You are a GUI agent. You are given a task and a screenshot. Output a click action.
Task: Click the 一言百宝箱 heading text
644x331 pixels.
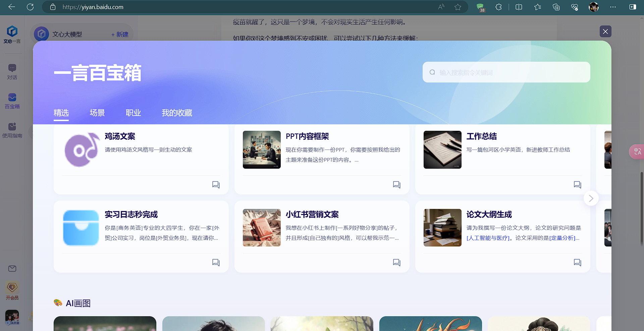98,73
